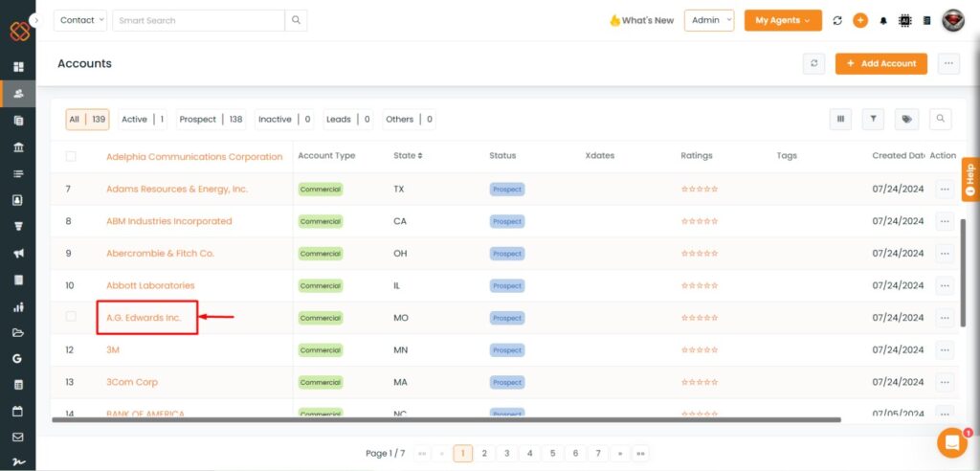Open the Contact search type dropdown
The width and height of the screenshot is (980, 471).
click(x=80, y=20)
